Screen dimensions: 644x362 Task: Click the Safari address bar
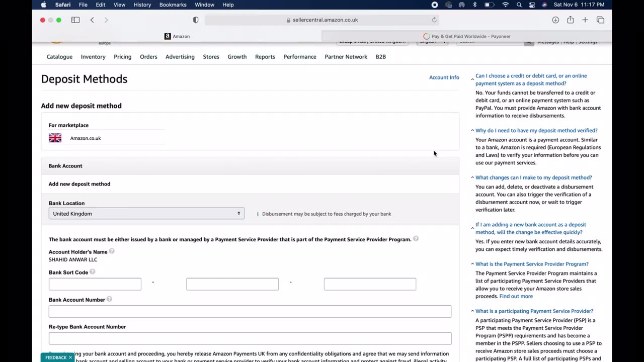coord(322,20)
